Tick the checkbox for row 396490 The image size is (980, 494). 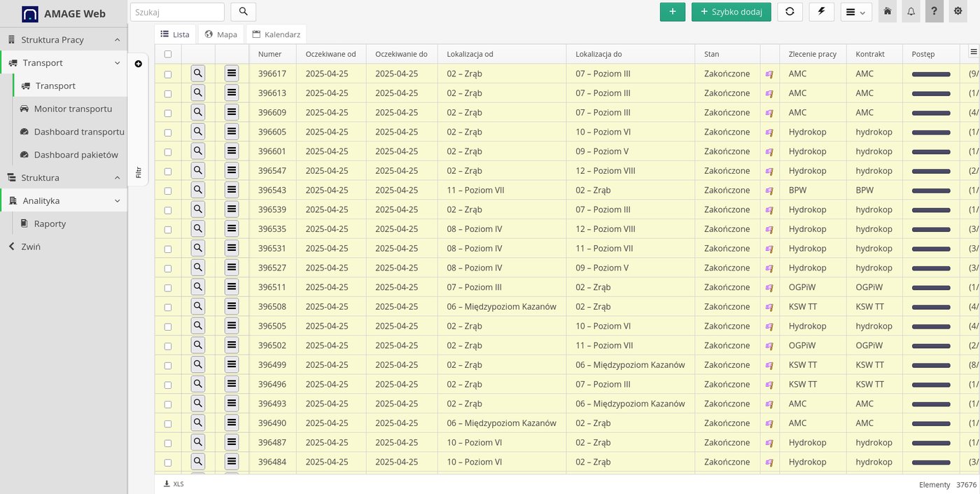point(168,423)
